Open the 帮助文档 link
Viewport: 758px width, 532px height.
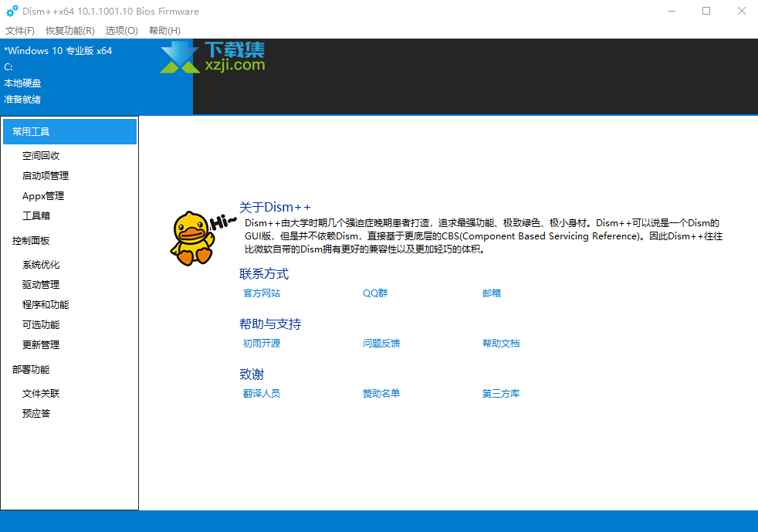coord(501,344)
